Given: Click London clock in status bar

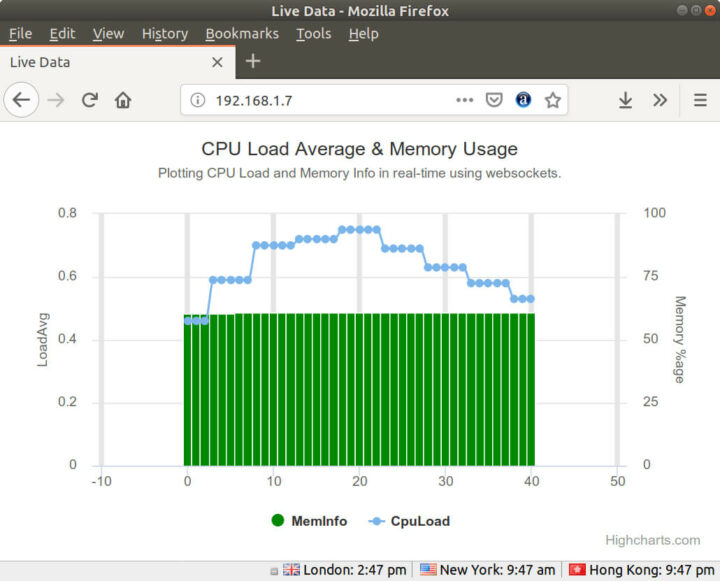Looking at the screenshot, I should point(354,570).
